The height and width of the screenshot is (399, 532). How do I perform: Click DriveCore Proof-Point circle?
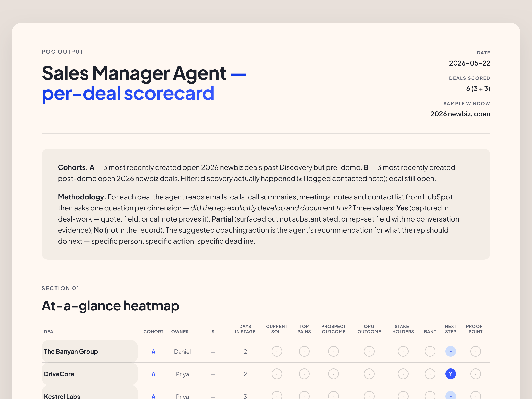pyautogui.click(x=475, y=374)
